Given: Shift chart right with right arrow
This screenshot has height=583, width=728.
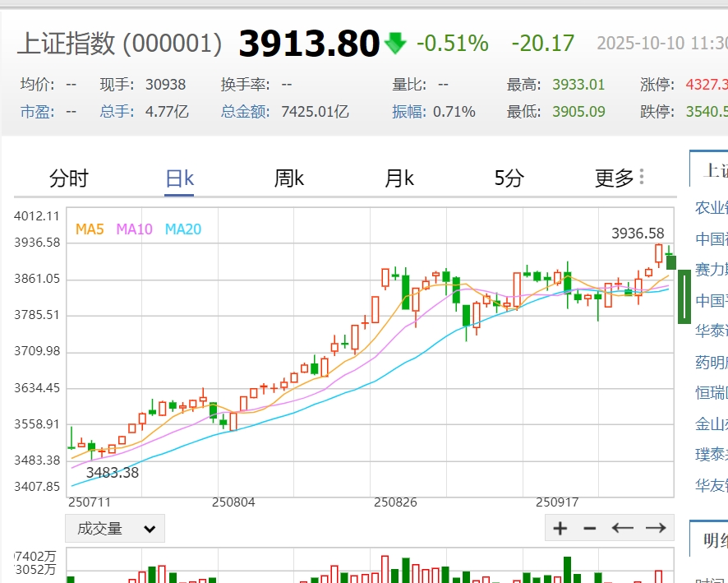Looking at the screenshot, I should (x=656, y=528).
